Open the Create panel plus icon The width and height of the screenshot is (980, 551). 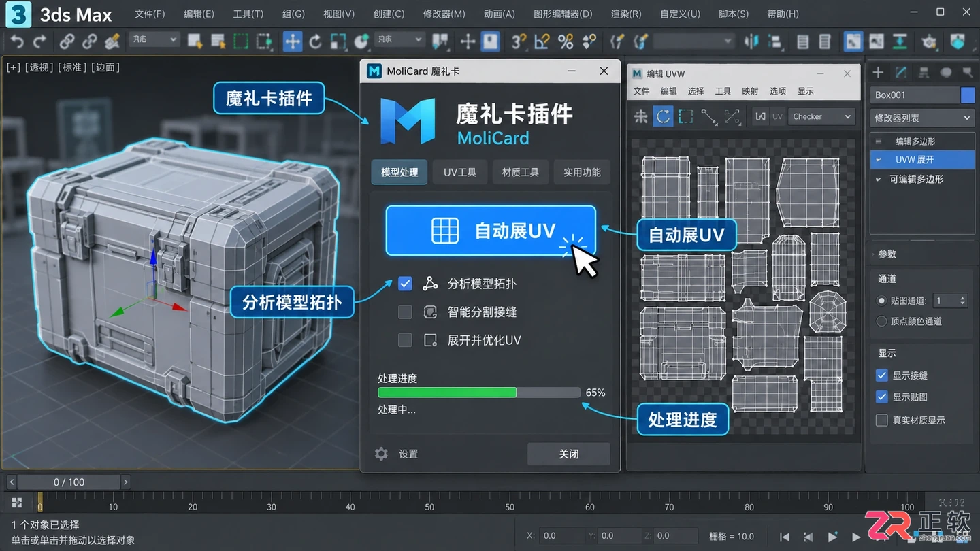click(879, 72)
